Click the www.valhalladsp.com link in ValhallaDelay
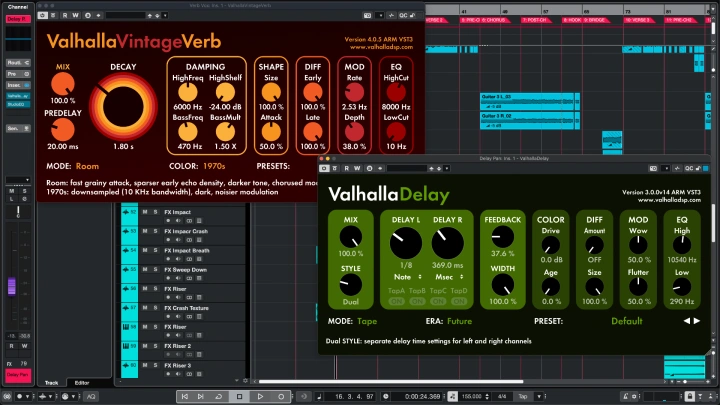The image size is (720, 405). (669, 200)
